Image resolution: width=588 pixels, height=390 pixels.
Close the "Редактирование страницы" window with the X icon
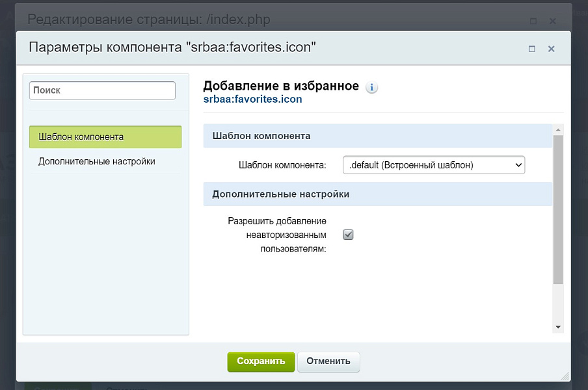pos(552,20)
